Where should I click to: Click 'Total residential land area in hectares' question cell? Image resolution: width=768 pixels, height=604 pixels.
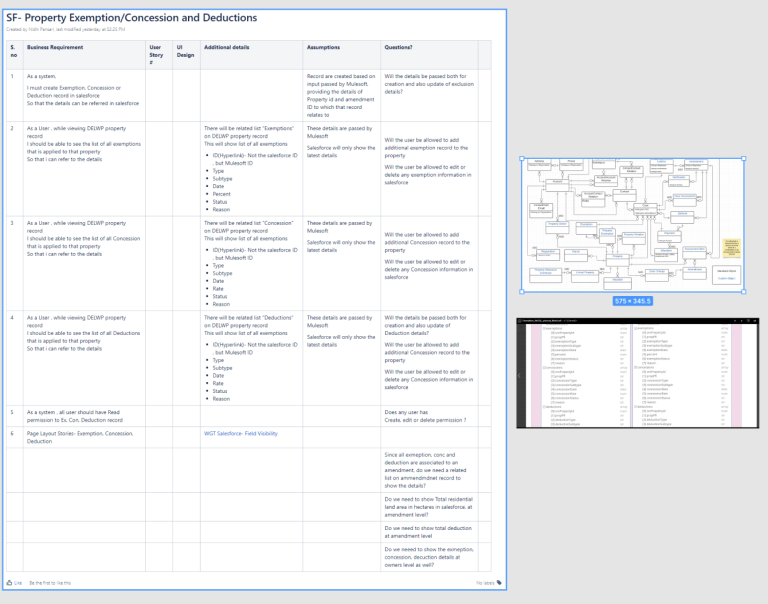click(429, 507)
